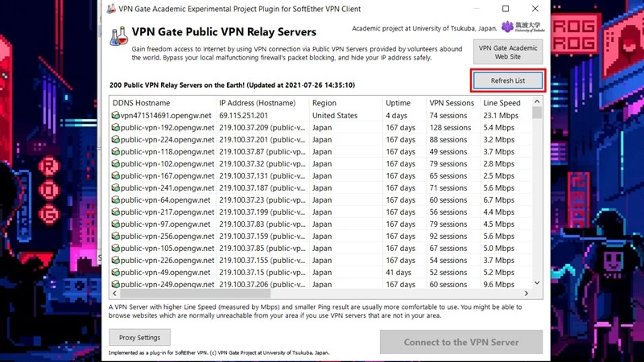This screenshot has width=644, height=362.
Task: Select hostname public-vpn-97.opengw.net
Action: (x=166, y=224)
